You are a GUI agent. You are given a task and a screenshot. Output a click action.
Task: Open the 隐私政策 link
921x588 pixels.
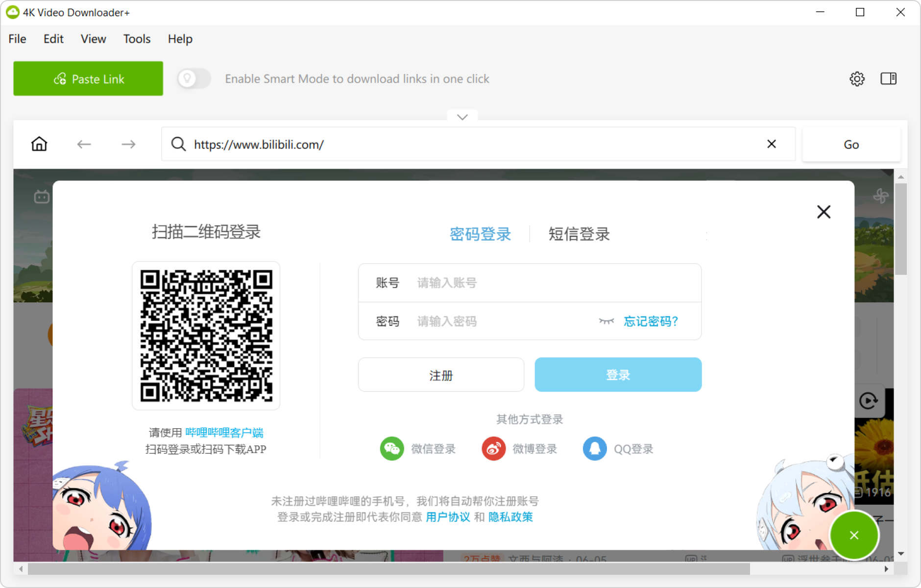510,517
